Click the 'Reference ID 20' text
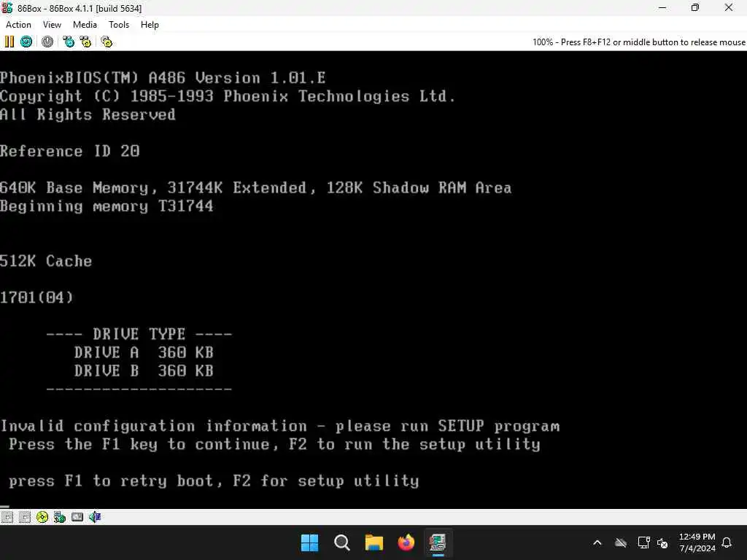 coord(69,151)
